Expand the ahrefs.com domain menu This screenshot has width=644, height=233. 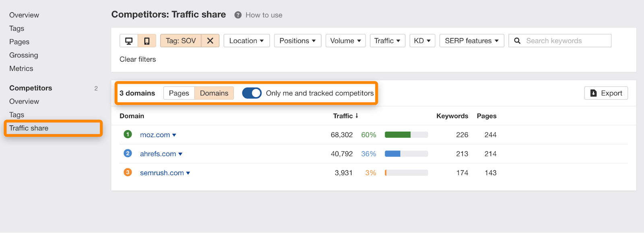180,154
